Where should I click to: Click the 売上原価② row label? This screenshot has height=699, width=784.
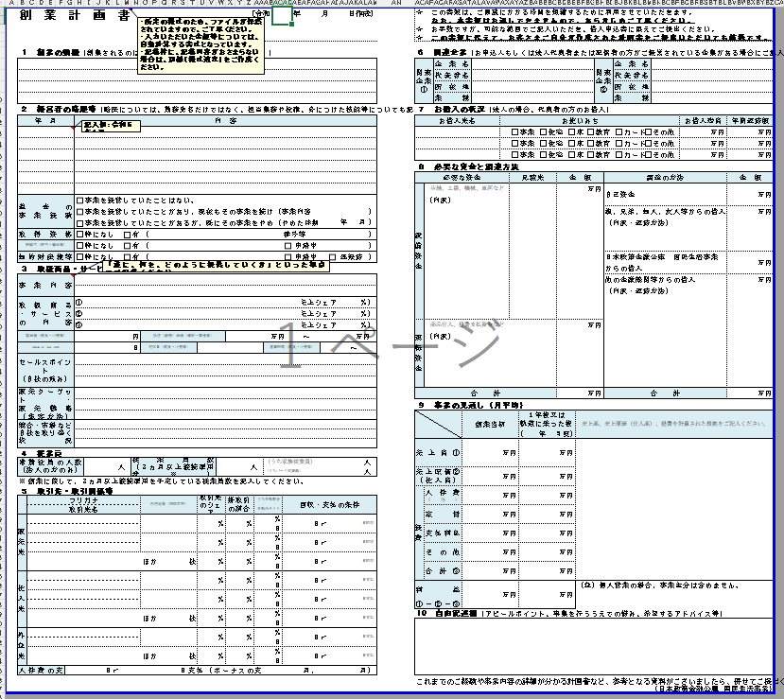[438, 476]
